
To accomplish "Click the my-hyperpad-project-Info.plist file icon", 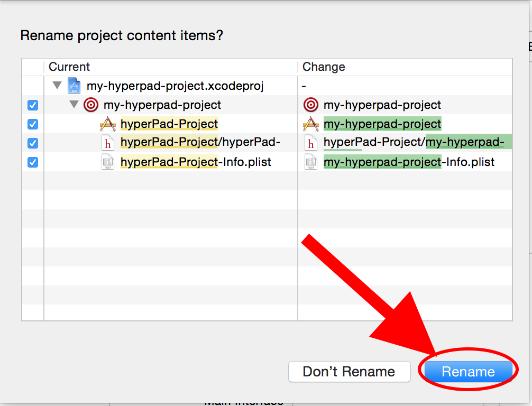I will [x=311, y=162].
